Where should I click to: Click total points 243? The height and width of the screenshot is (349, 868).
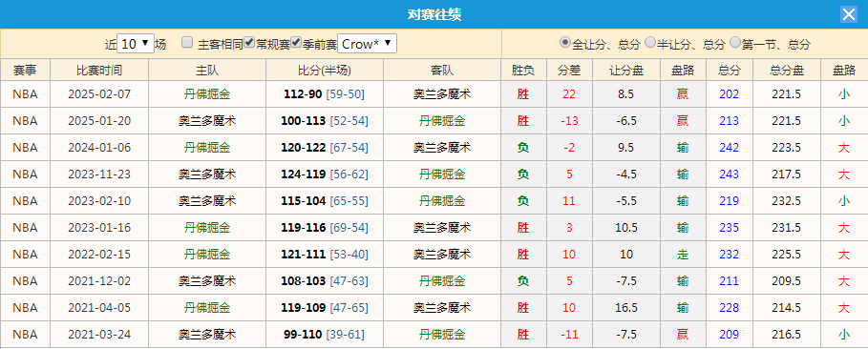729,174
